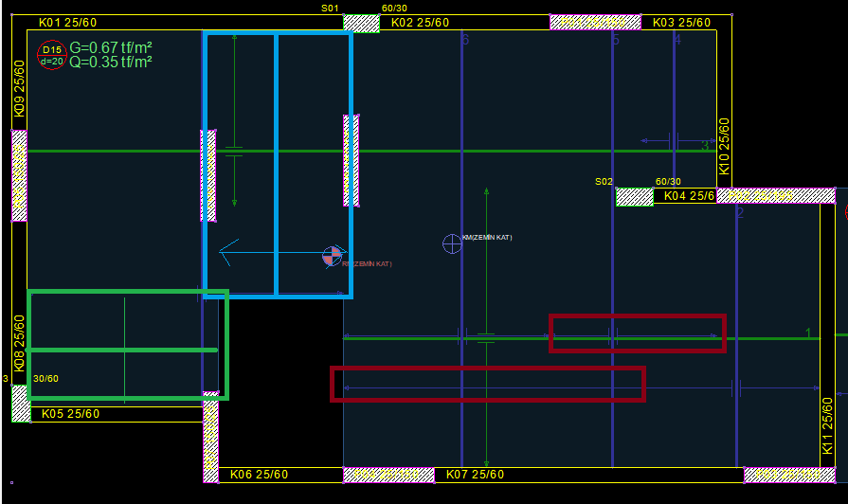Image resolution: width=848 pixels, height=504 pixels.
Task: Select the magenta hatched wall between K02 and K03
Action: 595,23
